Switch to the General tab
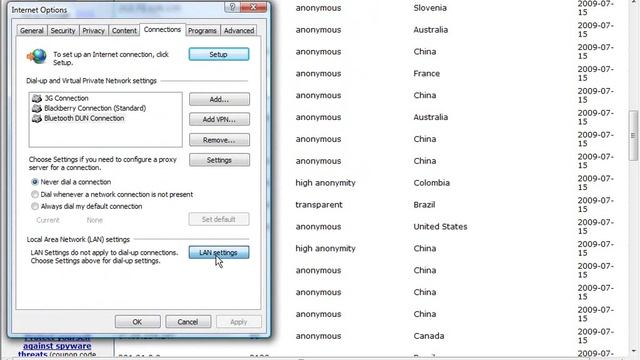 (x=32, y=31)
